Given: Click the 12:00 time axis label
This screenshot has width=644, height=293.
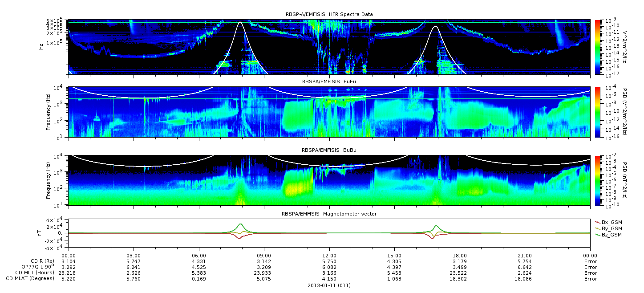Looking at the screenshot, I should (x=329, y=256).
